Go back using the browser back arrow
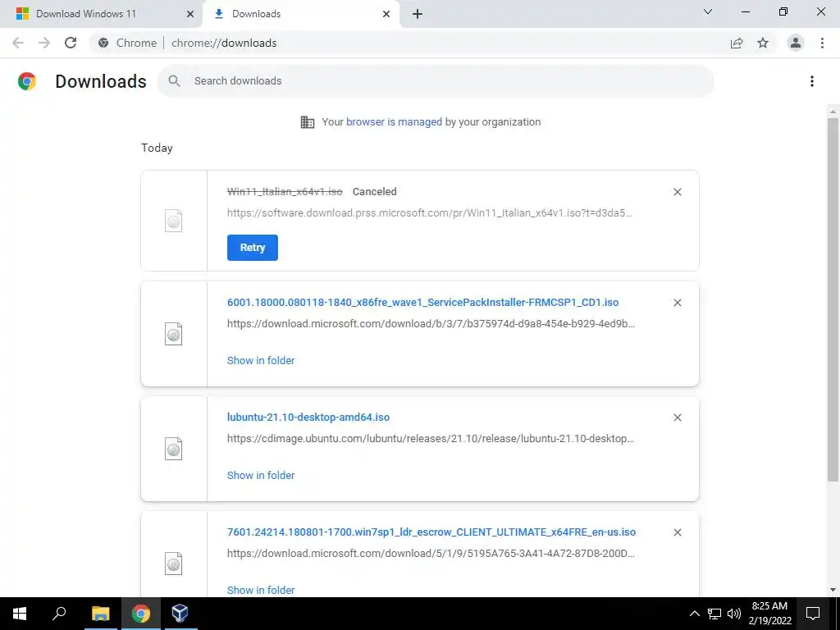Image resolution: width=840 pixels, height=630 pixels. tap(18, 43)
